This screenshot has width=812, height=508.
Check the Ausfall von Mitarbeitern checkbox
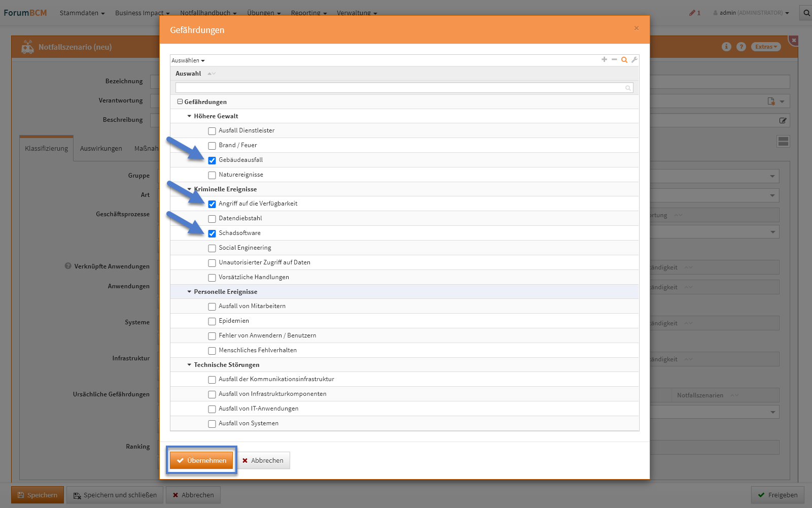click(x=212, y=307)
